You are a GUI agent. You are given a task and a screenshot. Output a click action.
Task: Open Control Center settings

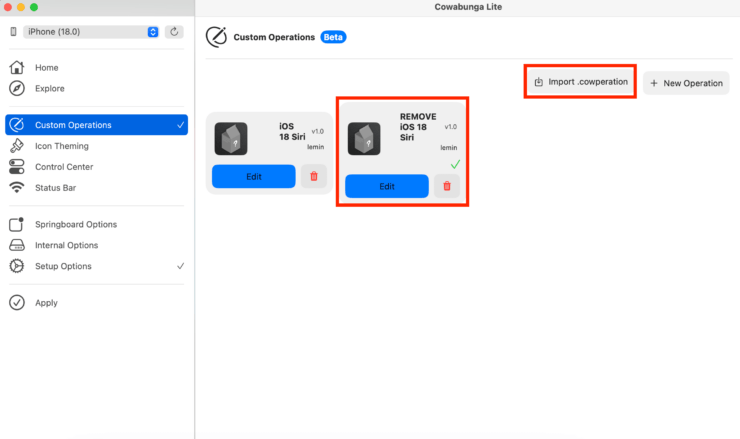pyautogui.click(x=96, y=167)
